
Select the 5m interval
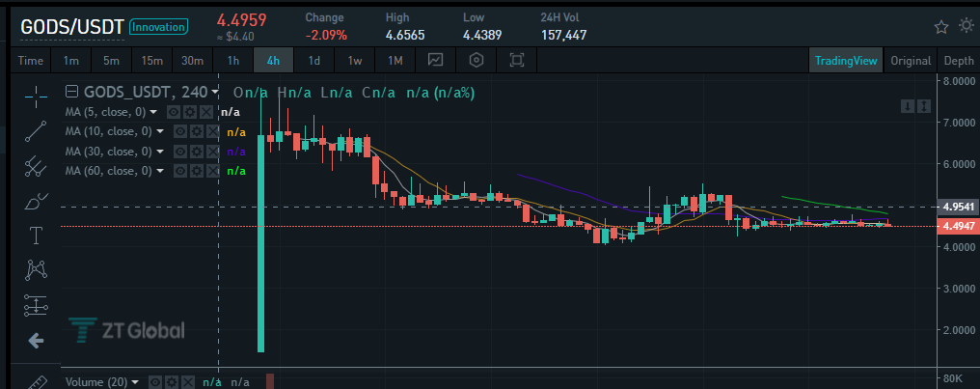111,61
